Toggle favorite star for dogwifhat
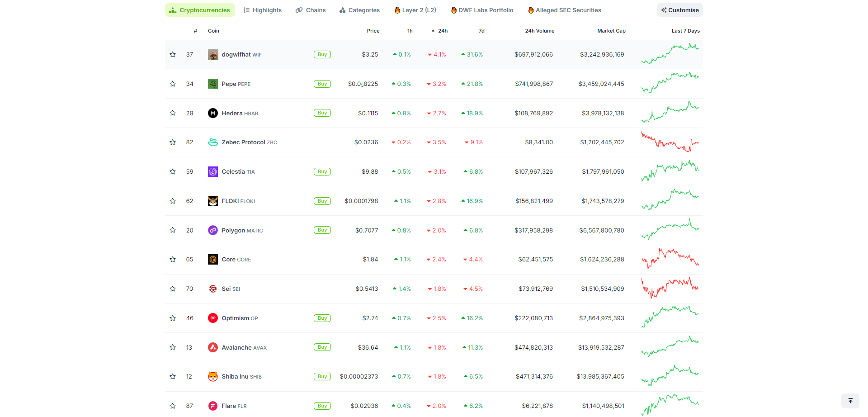 [173, 55]
